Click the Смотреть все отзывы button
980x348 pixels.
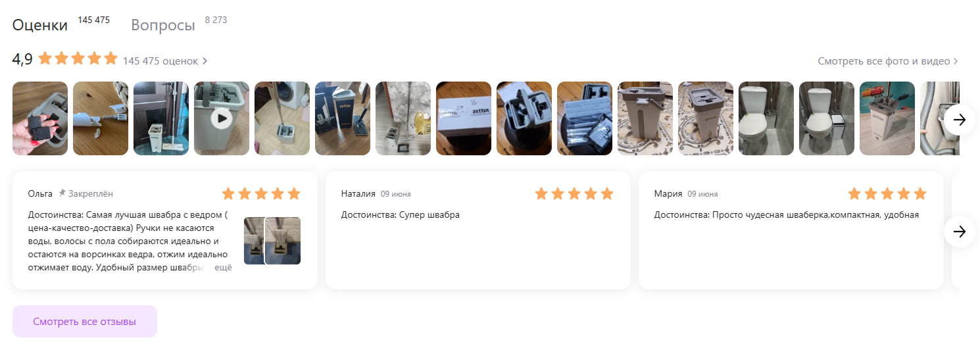pyautogui.click(x=85, y=322)
